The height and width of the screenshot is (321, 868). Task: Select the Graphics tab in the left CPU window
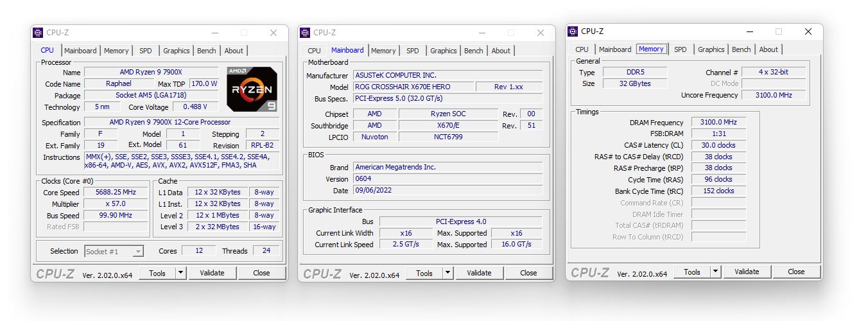point(176,51)
